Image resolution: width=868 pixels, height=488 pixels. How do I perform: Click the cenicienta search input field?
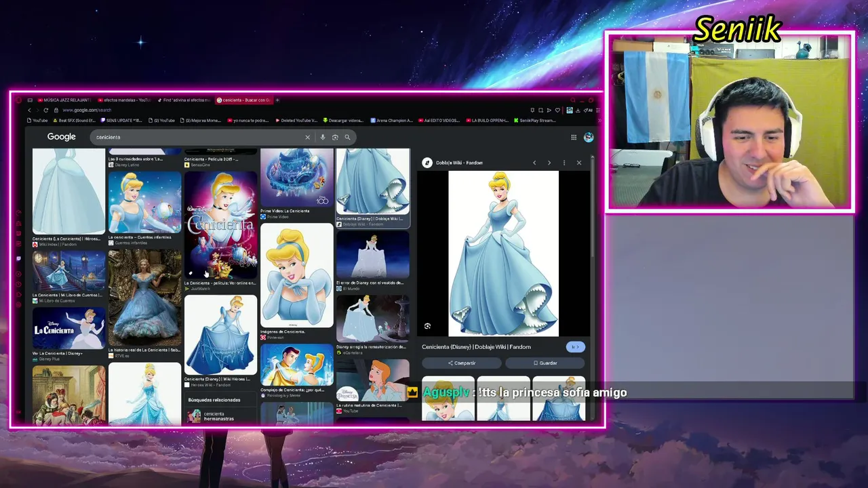tap(197, 137)
